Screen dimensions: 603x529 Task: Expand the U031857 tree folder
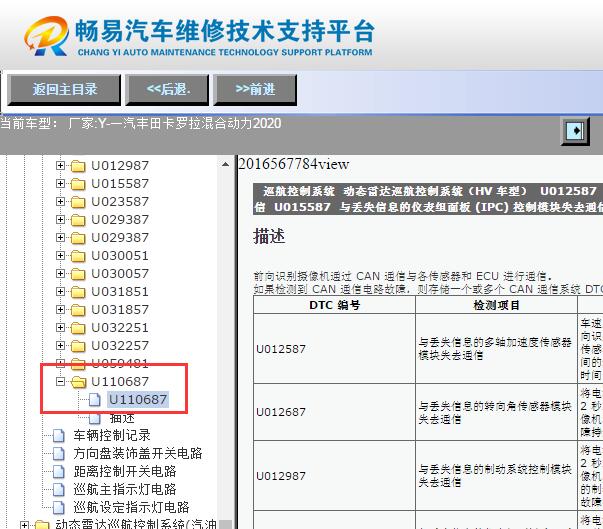[60, 310]
